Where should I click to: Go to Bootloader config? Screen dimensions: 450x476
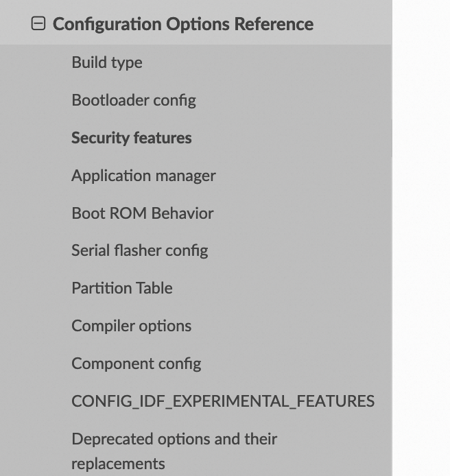[133, 100]
